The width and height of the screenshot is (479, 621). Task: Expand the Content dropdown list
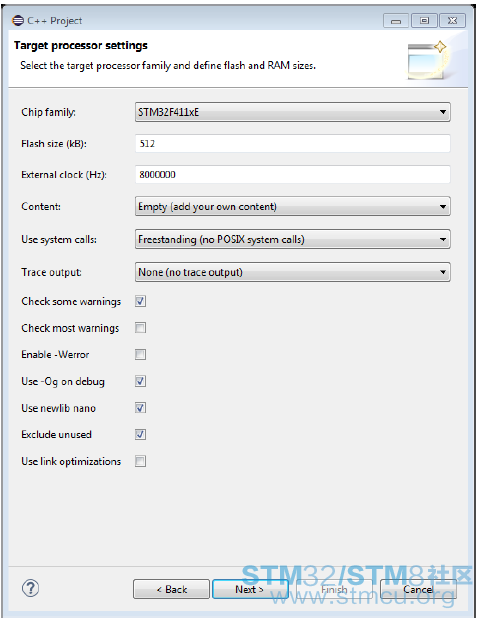292,206
